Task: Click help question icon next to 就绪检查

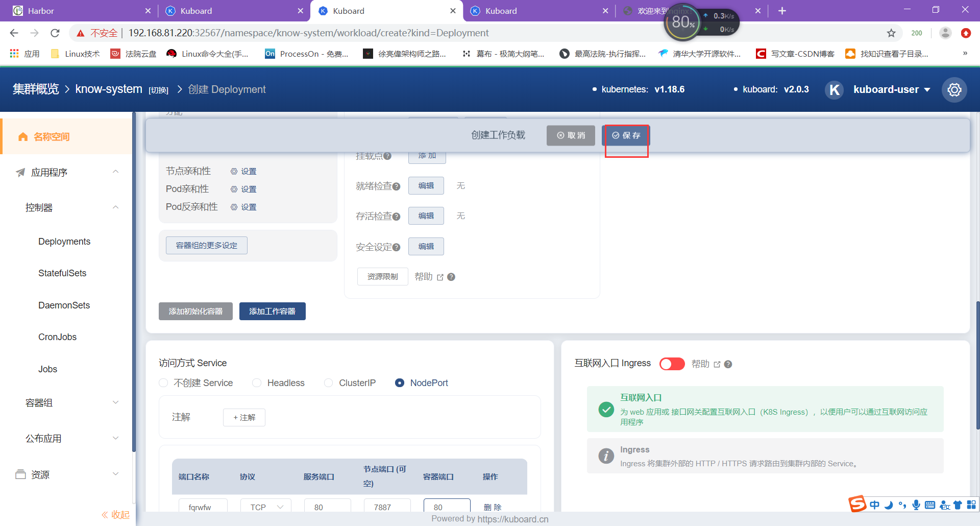Action: [396, 186]
